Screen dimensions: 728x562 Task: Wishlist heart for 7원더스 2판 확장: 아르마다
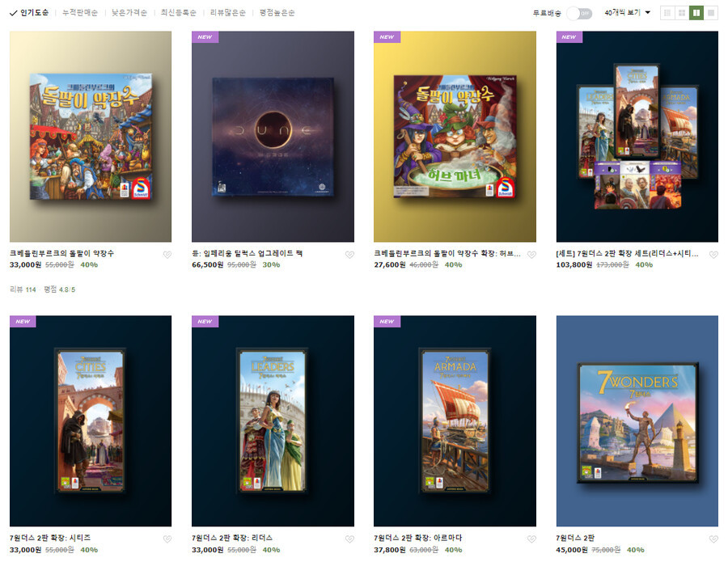pos(531,539)
